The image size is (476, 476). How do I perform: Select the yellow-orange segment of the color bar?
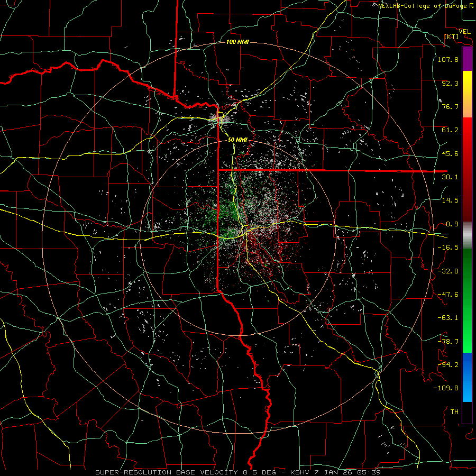[x=467, y=94]
